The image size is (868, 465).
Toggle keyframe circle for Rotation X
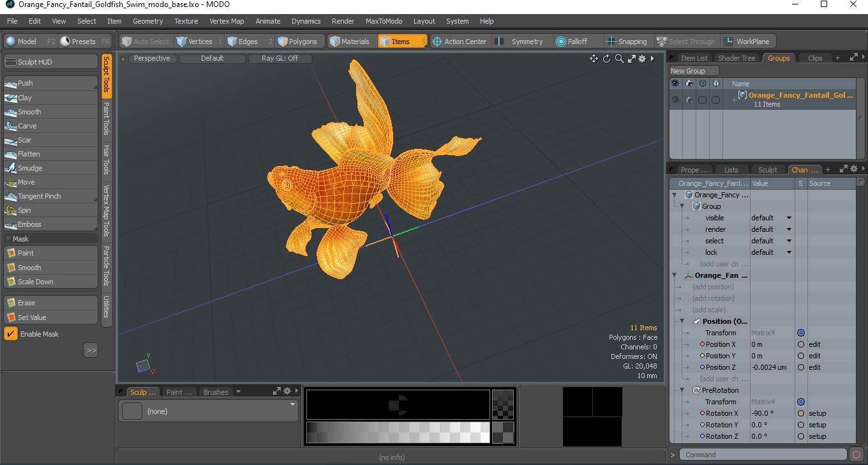coord(800,413)
